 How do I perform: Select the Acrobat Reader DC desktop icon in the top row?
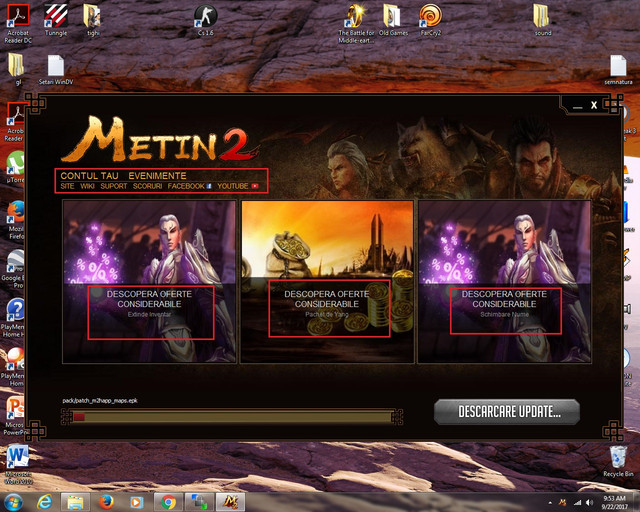click(18, 24)
